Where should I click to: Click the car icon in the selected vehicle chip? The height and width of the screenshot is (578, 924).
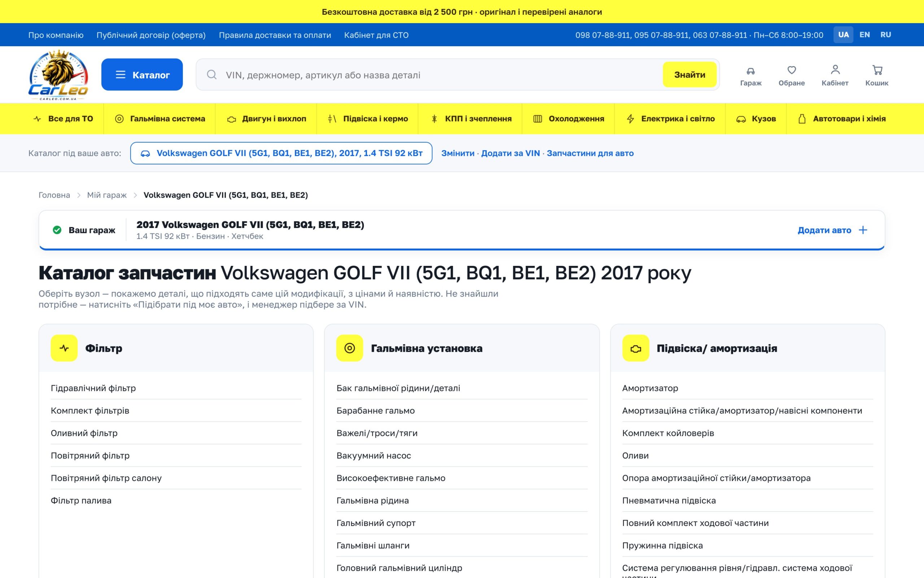[x=145, y=153]
